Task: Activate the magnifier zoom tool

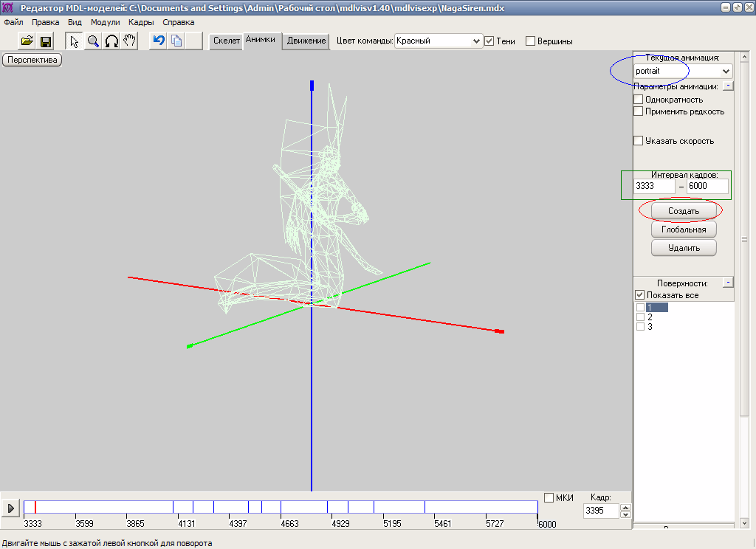Action: pos(93,41)
